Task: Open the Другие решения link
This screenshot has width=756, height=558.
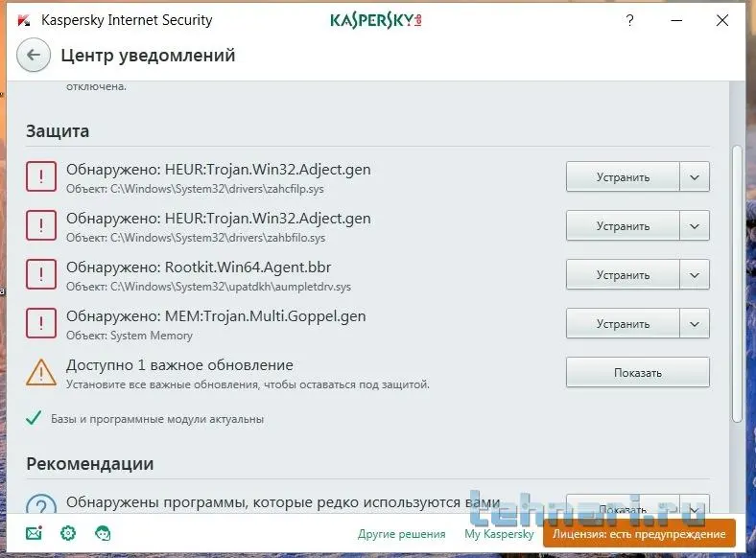Action: pyautogui.click(x=402, y=534)
